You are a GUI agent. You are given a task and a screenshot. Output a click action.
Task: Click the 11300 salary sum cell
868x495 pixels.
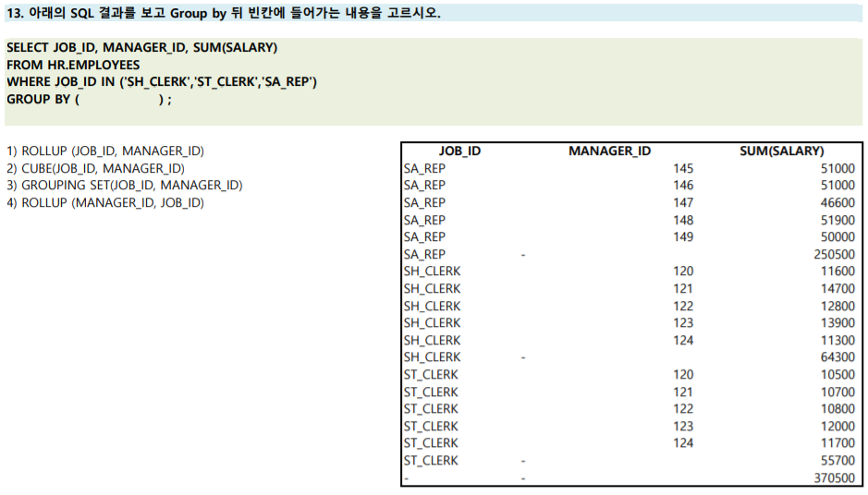[x=837, y=340]
